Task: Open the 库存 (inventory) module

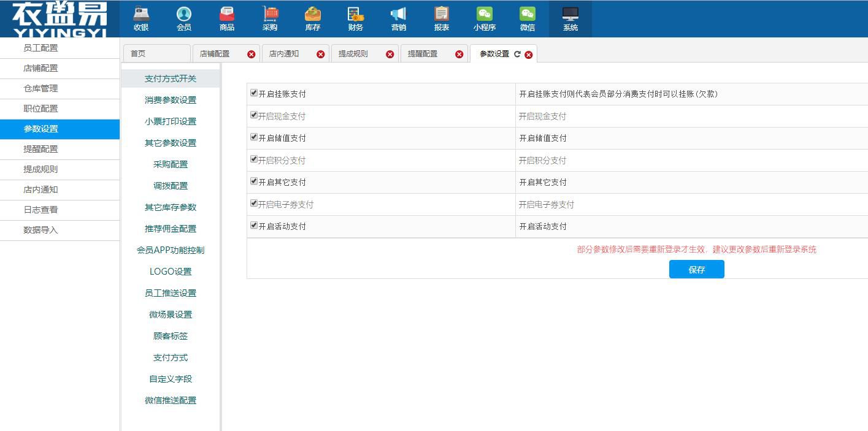Action: [312, 18]
